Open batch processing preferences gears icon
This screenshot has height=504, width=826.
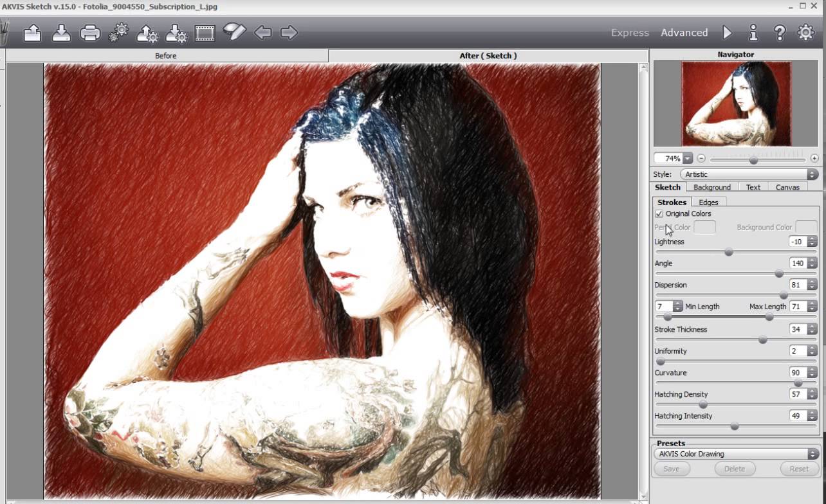pyautogui.click(x=118, y=32)
